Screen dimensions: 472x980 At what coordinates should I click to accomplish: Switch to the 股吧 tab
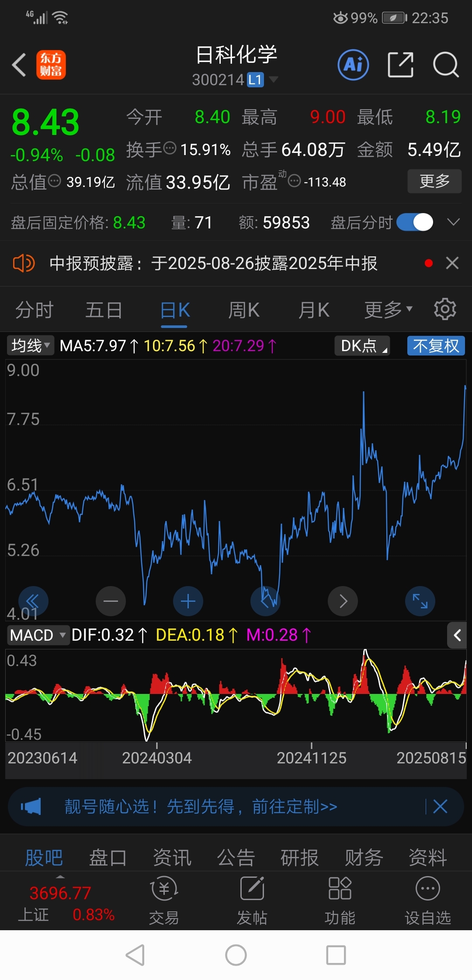point(44,858)
